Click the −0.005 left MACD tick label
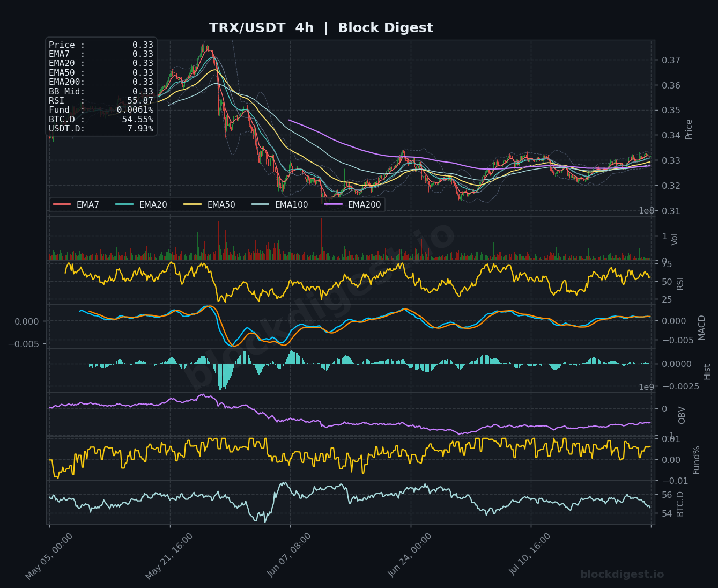The height and width of the screenshot is (588, 718). (x=24, y=344)
